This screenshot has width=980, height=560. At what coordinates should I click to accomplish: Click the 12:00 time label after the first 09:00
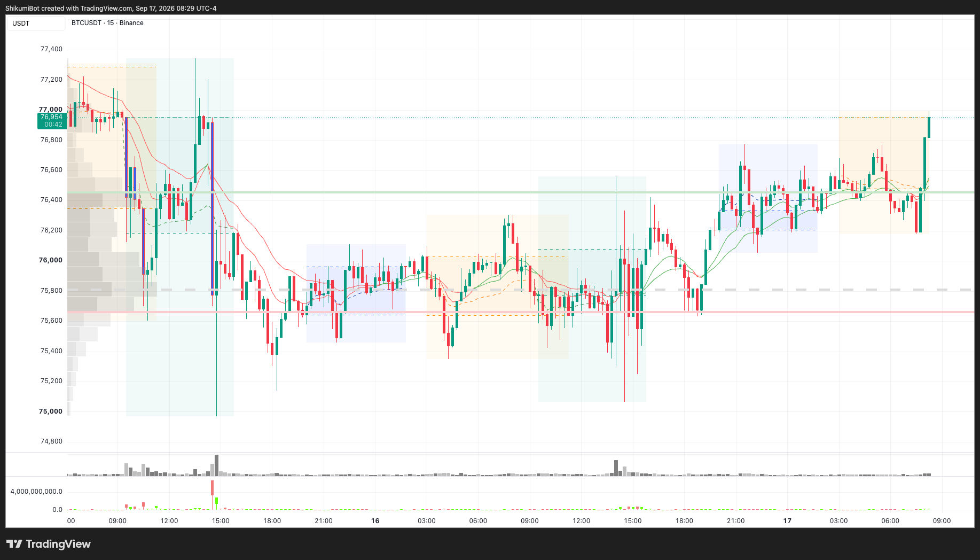(169, 521)
